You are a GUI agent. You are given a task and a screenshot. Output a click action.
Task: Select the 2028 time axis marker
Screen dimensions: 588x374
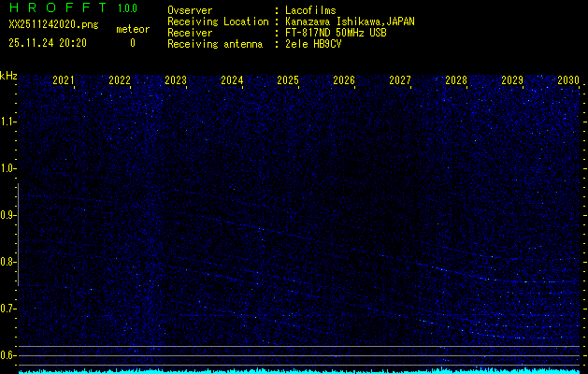(456, 81)
